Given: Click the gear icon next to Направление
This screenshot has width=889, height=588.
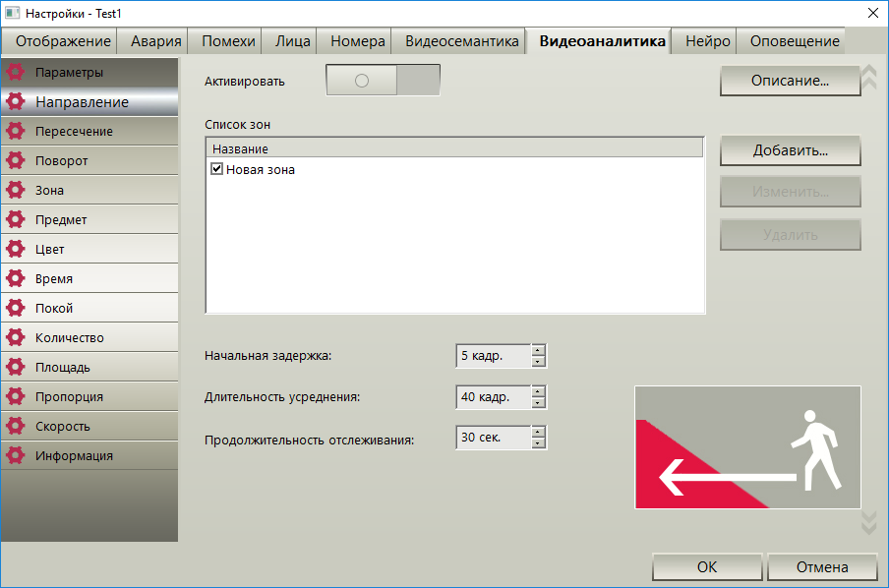Looking at the screenshot, I should [x=16, y=101].
